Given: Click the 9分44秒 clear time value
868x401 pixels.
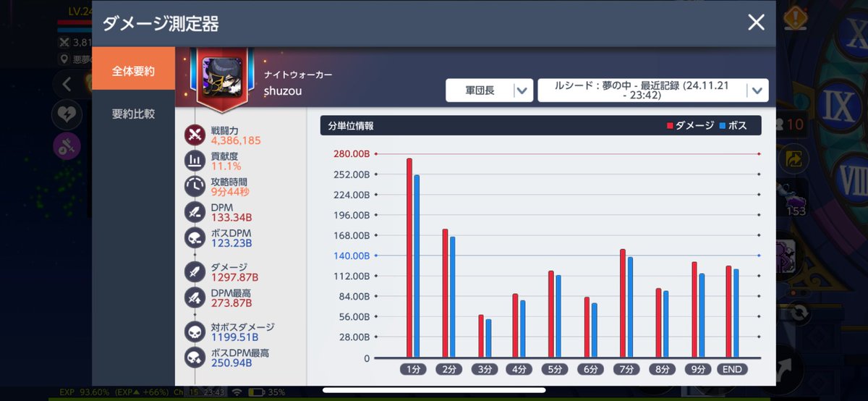Looking at the screenshot, I should (x=230, y=192).
